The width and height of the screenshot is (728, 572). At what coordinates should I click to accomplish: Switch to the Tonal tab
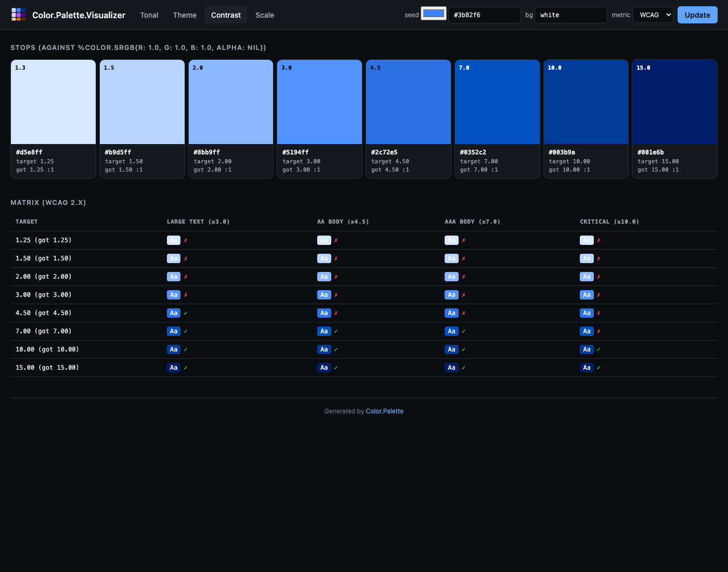click(149, 15)
